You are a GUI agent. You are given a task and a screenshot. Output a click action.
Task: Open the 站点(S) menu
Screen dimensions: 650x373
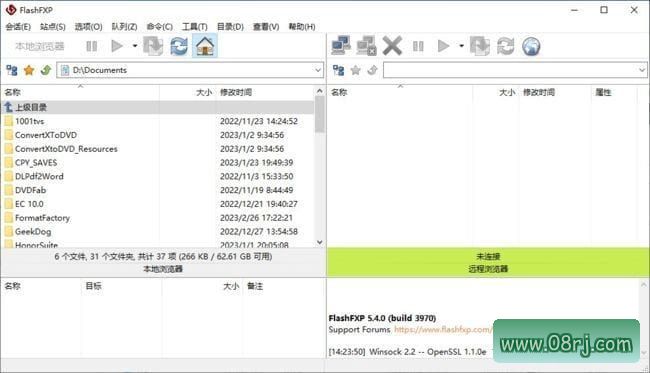click(53, 27)
